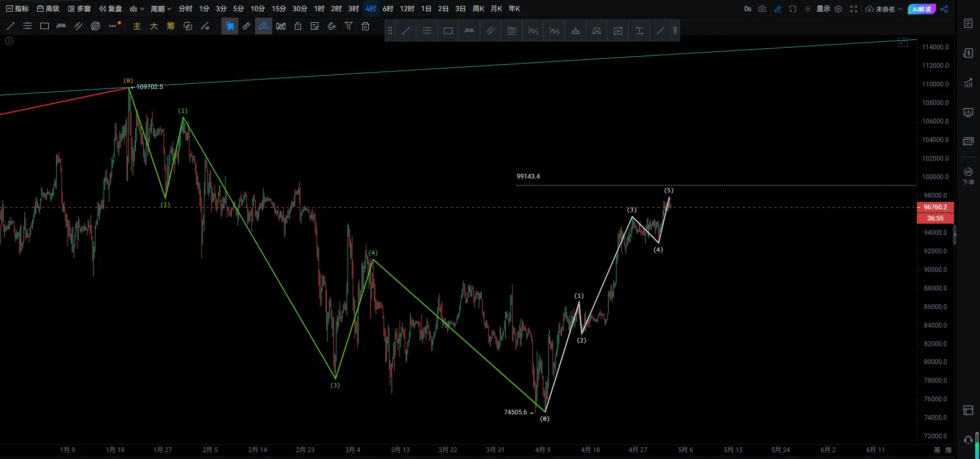Click the line-with-cursor edit tool icon
This screenshot has width=980, height=459.
(x=205, y=26)
